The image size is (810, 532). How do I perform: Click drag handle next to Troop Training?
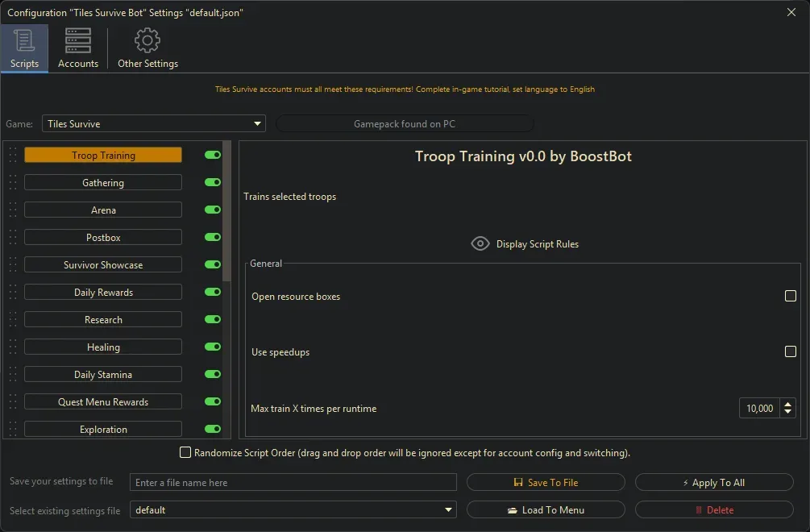(13, 156)
